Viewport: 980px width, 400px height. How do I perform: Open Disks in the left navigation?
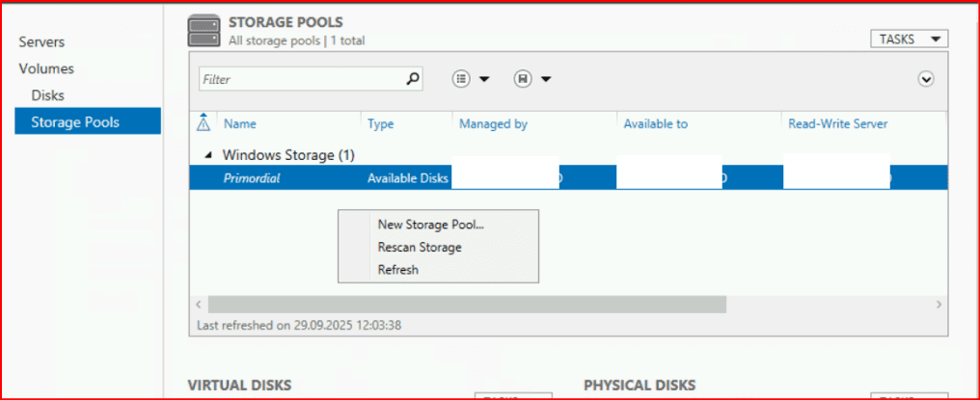[x=48, y=95]
